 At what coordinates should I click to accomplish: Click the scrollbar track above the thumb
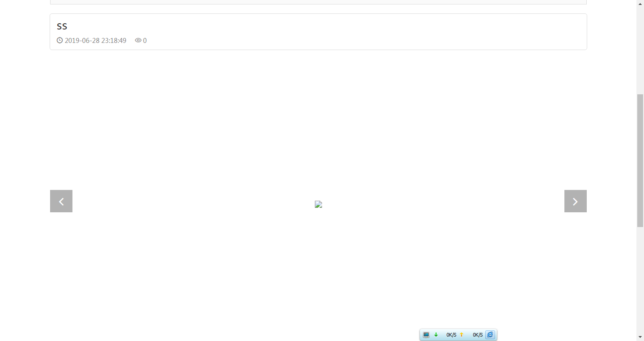640,49
